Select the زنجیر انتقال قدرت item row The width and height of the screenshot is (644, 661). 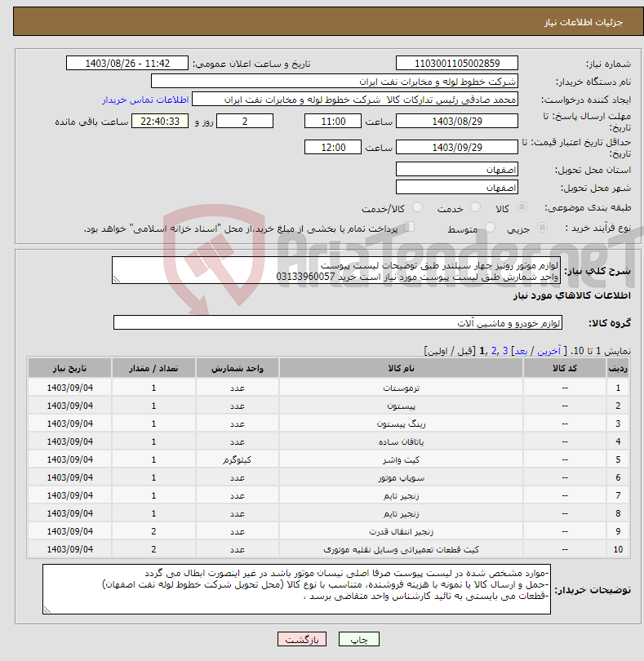click(329, 531)
